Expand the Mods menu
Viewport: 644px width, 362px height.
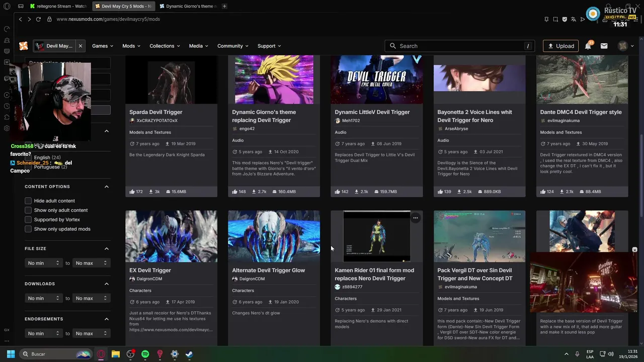[131, 46]
